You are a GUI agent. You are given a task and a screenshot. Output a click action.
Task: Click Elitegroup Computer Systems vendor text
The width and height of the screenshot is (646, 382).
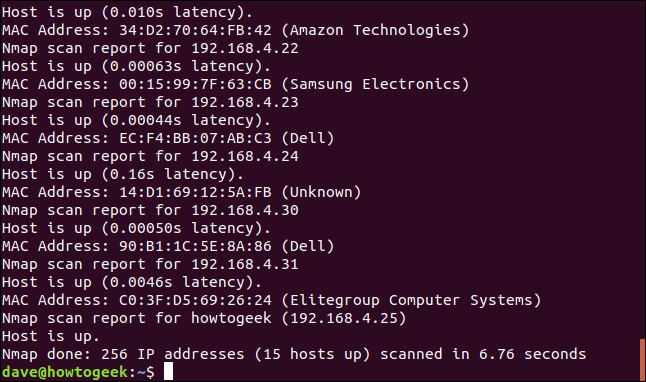pyautogui.click(x=411, y=300)
